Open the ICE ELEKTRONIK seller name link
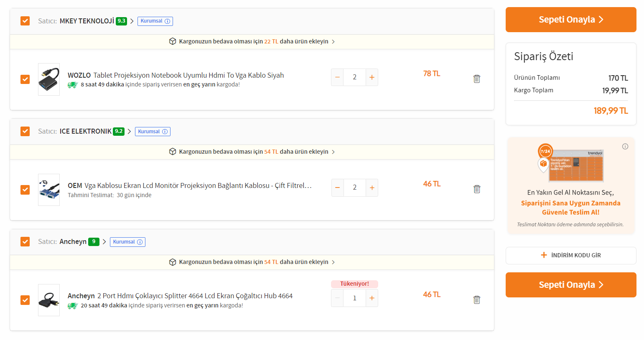Screen dimensions: 644x340 (x=86, y=131)
